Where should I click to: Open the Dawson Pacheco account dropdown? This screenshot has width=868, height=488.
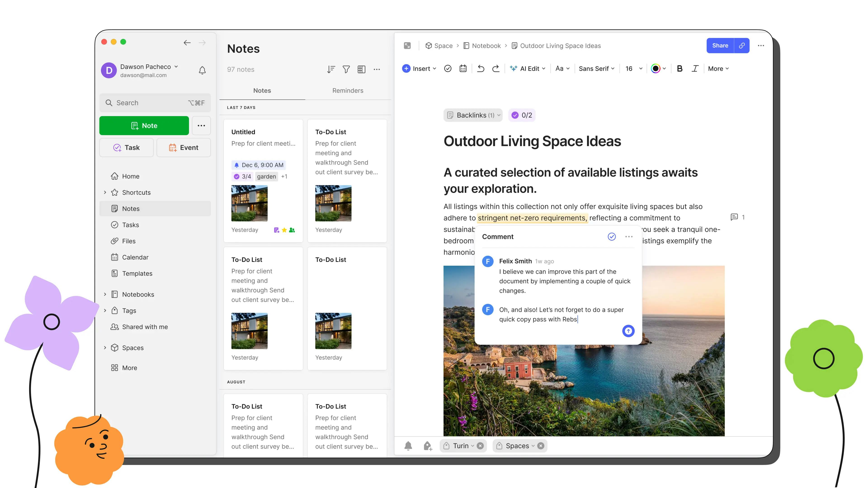coord(149,67)
